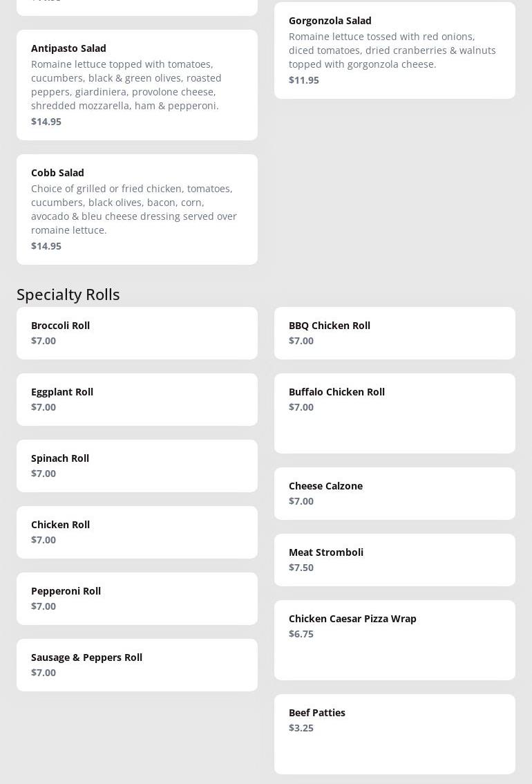Click the Specialty Rolls section heading
532x784 pixels.
pyautogui.click(x=68, y=295)
